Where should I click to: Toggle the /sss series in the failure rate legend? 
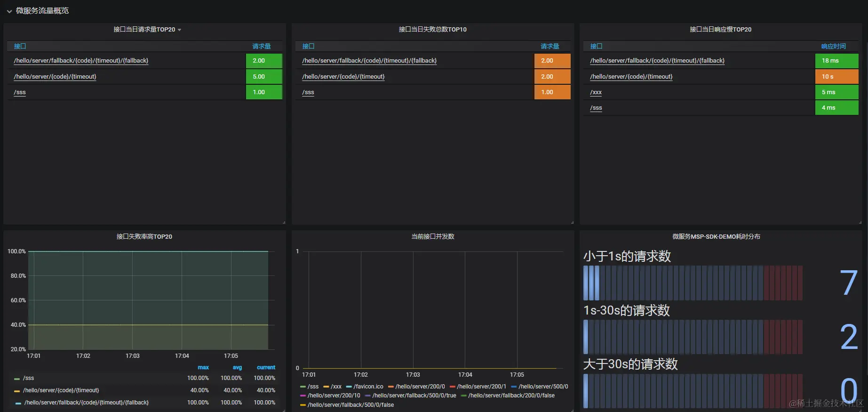pyautogui.click(x=28, y=378)
